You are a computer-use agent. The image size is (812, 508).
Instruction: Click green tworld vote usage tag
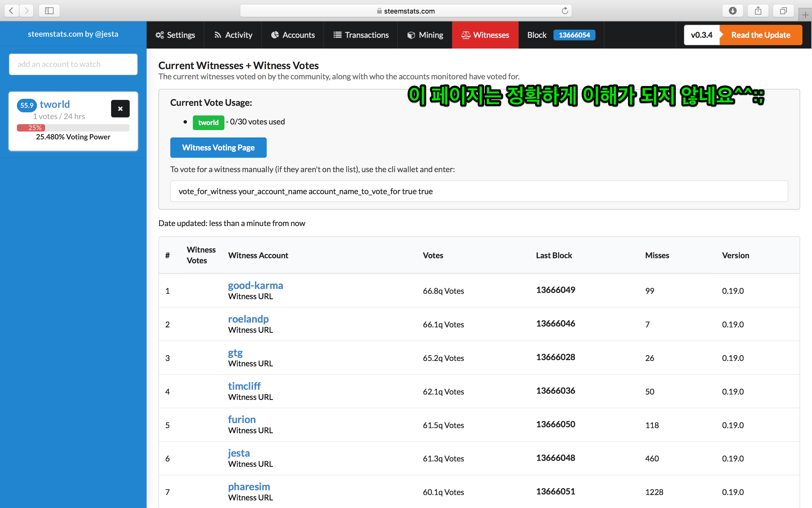click(208, 122)
